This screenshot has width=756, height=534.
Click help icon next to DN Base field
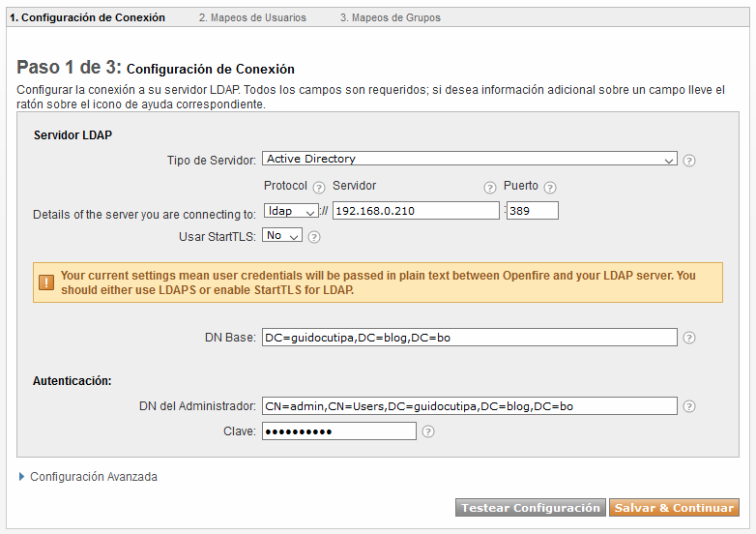tap(689, 338)
